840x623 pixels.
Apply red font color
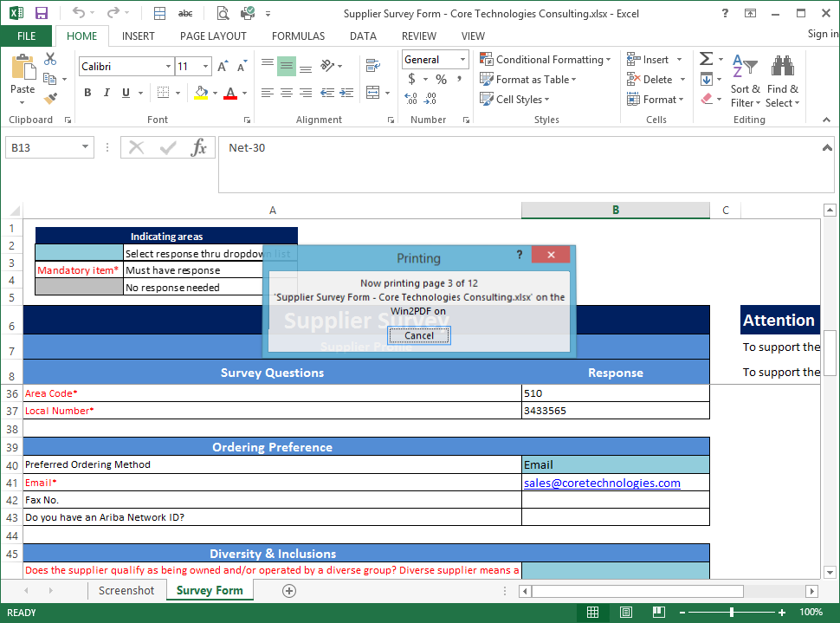[230, 93]
